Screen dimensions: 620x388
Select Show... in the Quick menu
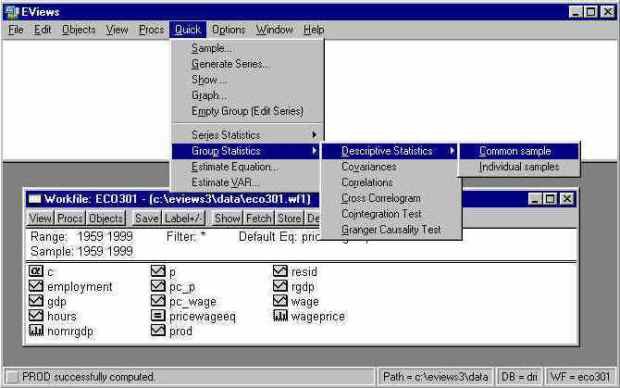(248, 80)
